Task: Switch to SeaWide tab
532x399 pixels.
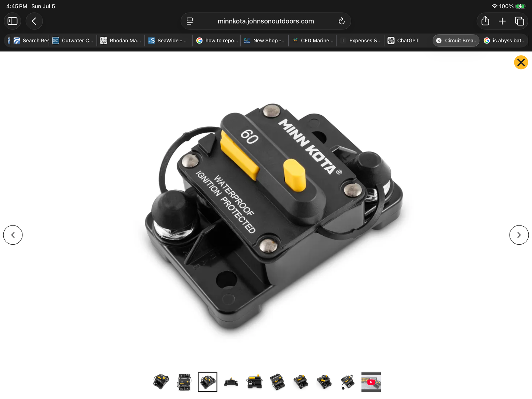Action: click(168, 41)
